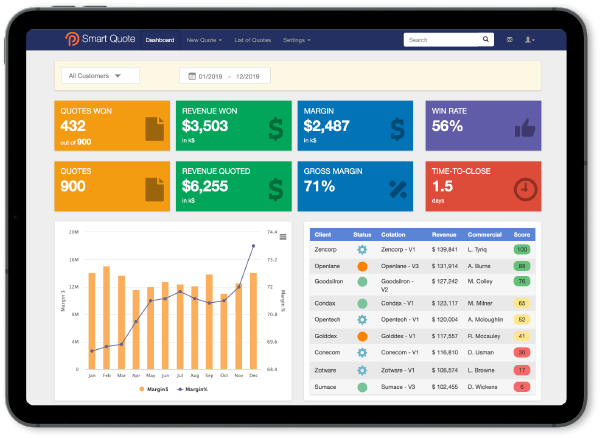Click the green status dot for Goodsilron

(x=362, y=282)
